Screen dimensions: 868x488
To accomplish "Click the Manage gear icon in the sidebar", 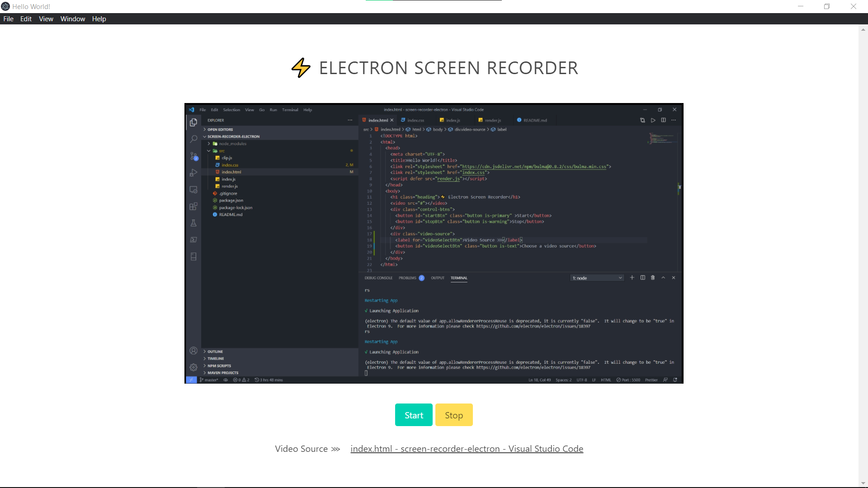I will (193, 367).
